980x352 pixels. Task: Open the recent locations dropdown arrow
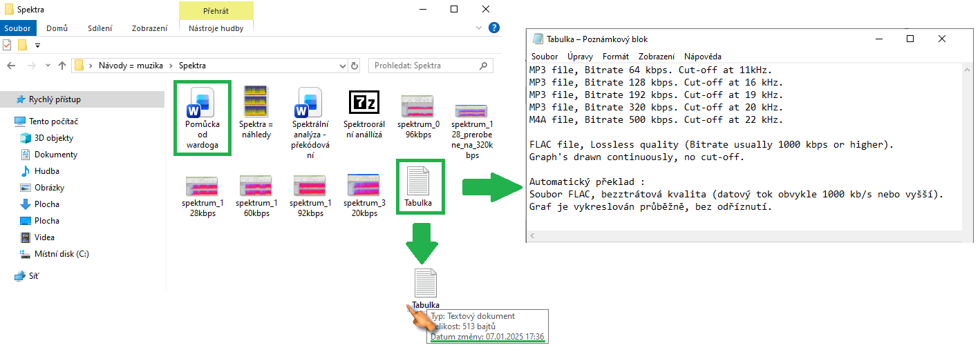pos(47,66)
